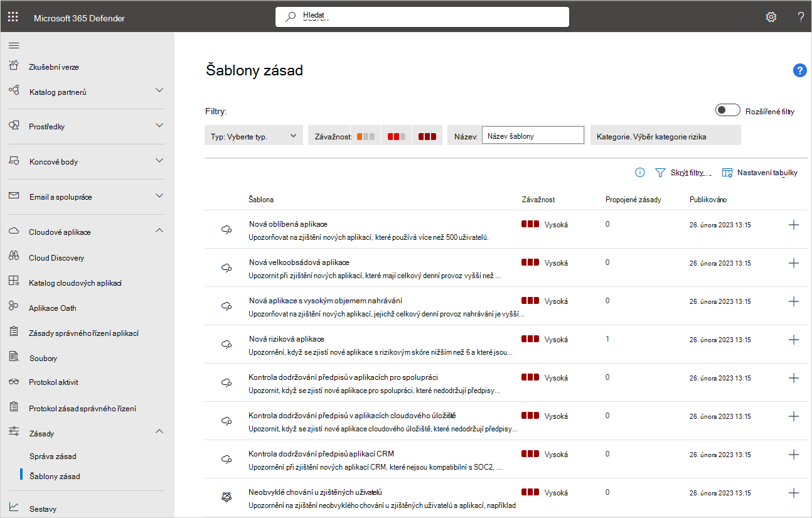
Task: Click plus for aplikacích cloudového úložiště row
Action: pyautogui.click(x=793, y=416)
